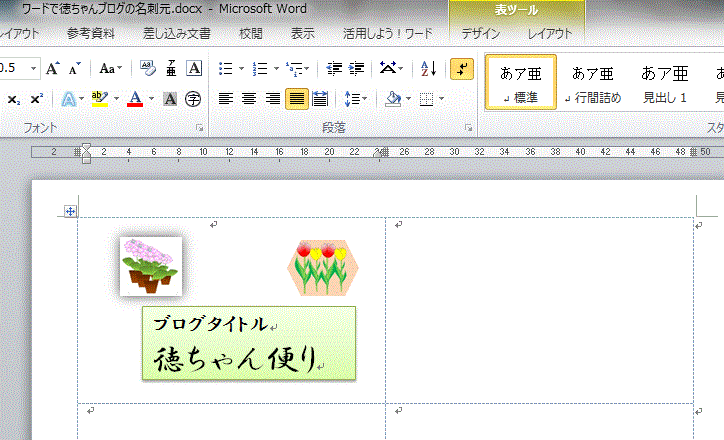Click the increase indent icon

pyautogui.click(x=356, y=69)
